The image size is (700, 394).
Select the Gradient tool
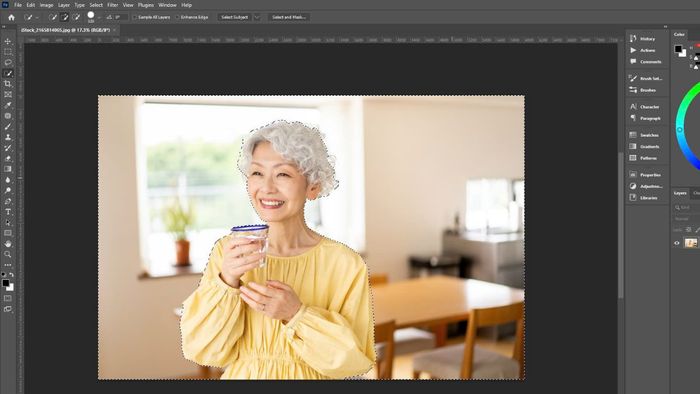[8, 169]
